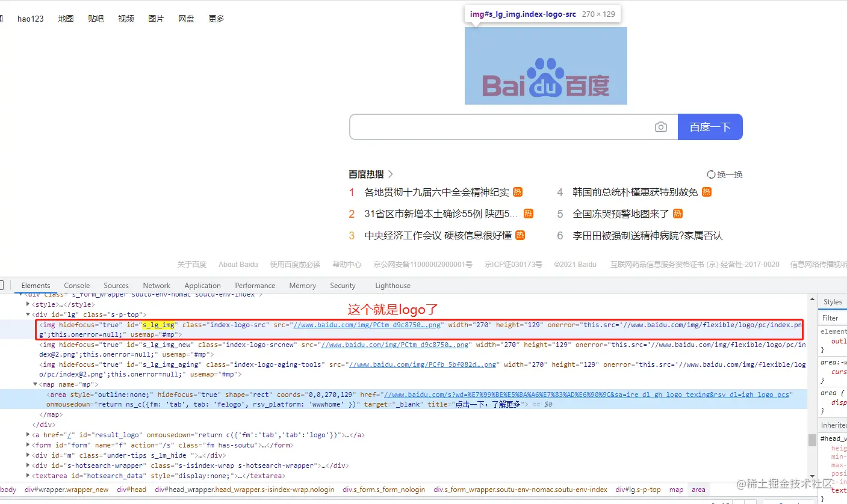This screenshot has width=847, height=504.
Task: Expand the <form id="form"> node
Action: pos(28,445)
